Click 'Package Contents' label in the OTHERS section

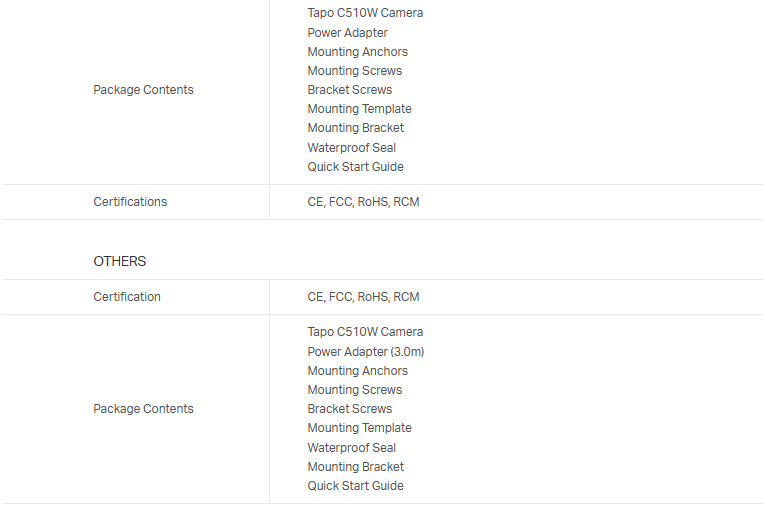(x=143, y=409)
